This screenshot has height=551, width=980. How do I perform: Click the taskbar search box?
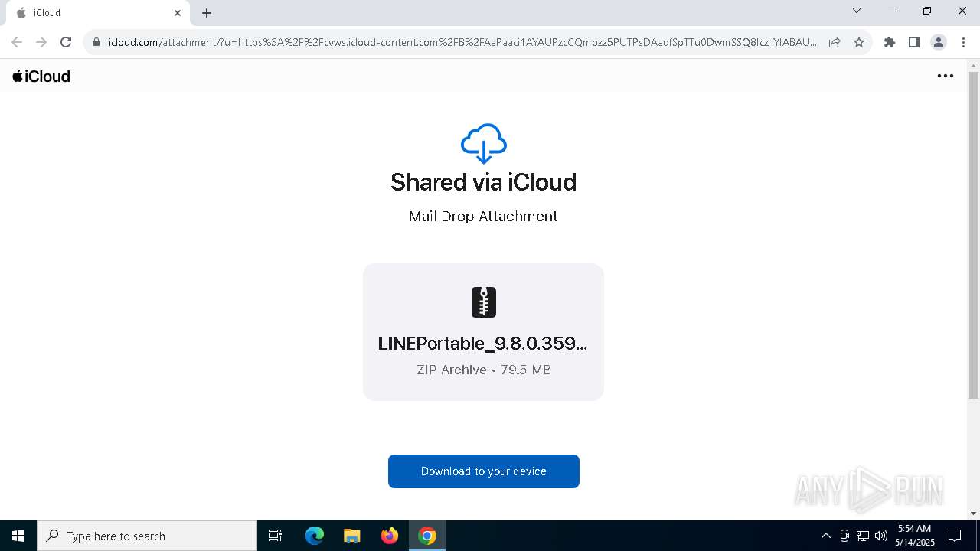coord(147,536)
